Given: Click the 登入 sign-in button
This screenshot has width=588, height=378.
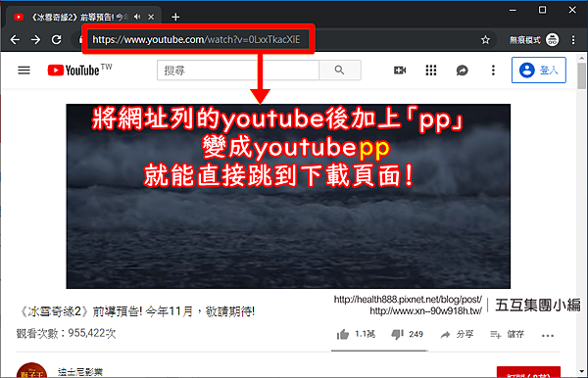Looking at the screenshot, I should (x=539, y=71).
